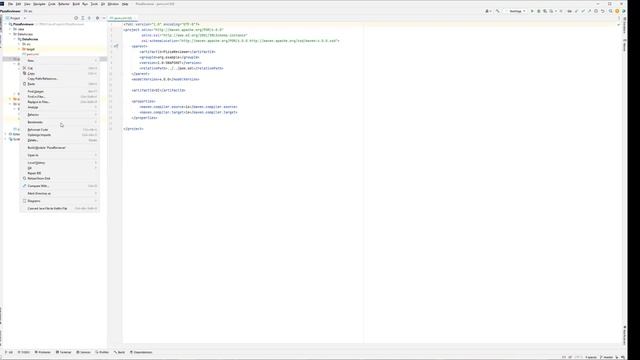Screen dimensions: 640x360
Task: Click Expand All in Project panel
Action: click(x=82, y=18)
